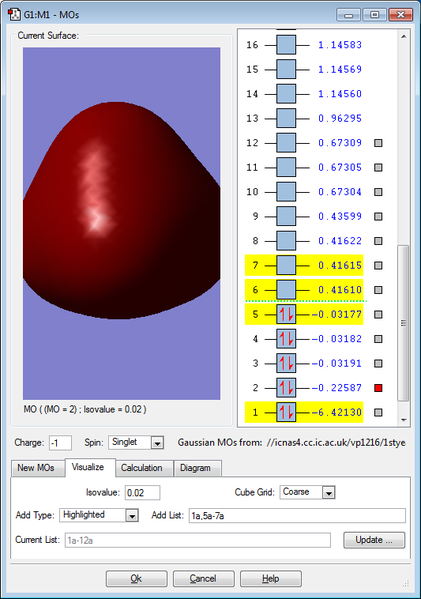The image size is (421, 599).
Task: Toggle surface marker for MO 4
Action: click(378, 339)
